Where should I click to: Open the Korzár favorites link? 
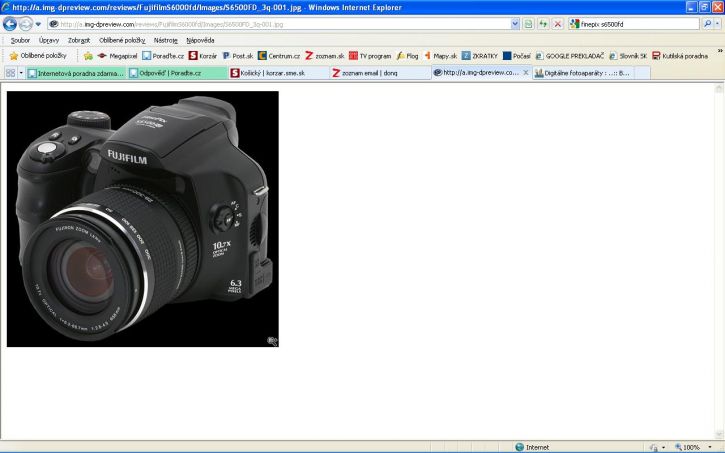203,56
